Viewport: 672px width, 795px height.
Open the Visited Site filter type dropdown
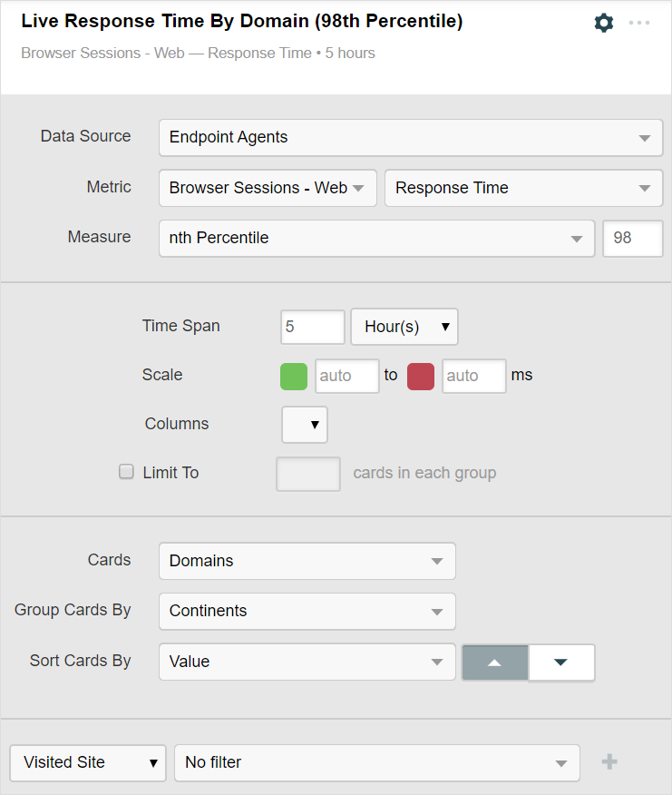pos(88,763)
